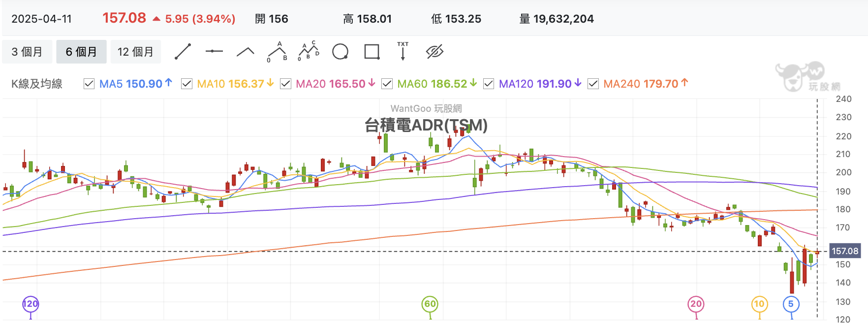
Task: Click the 台積電ADR(TSM) chart title
Action: click(x=426, y=125)
